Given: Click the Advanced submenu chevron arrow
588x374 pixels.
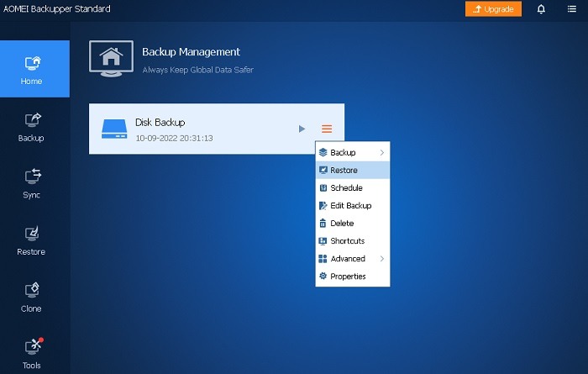Looking at the screenshot, I should (381, 259).
